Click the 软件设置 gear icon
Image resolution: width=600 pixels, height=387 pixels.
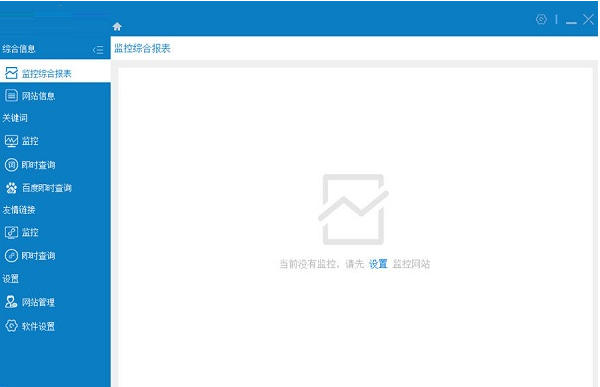click(11, 326)
